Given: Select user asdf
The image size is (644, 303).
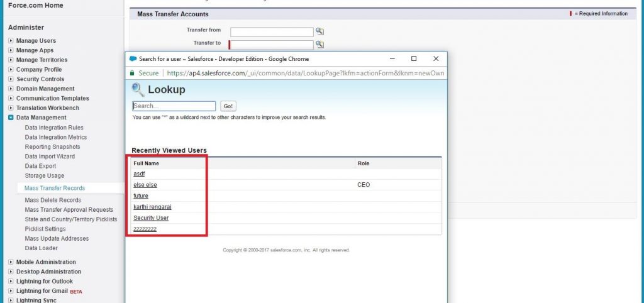Looking at the screenshot, I should coord(139,174).
